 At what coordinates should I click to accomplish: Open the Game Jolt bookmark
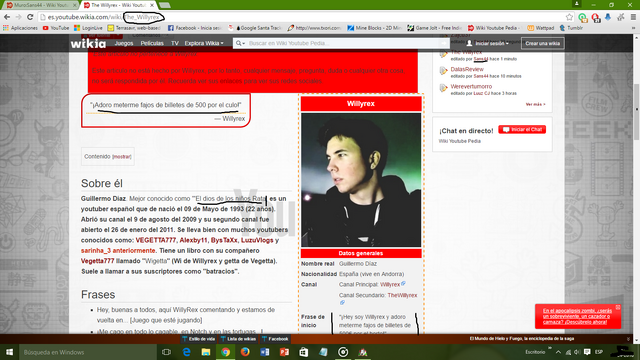[x=434, y=28]
